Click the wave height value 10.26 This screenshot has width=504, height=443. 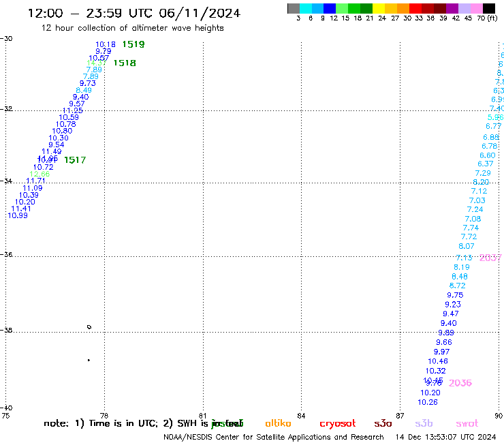point(428,403)
